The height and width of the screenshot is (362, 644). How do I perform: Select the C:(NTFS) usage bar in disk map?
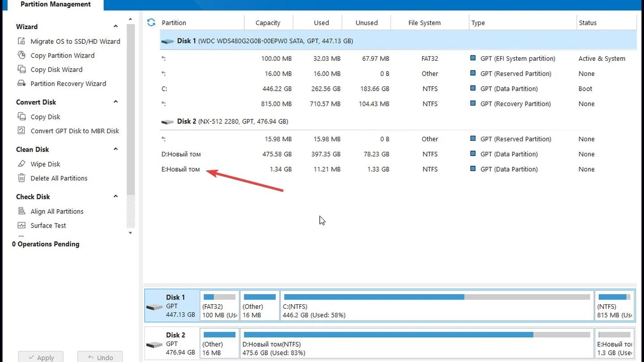tap(437, 297)
